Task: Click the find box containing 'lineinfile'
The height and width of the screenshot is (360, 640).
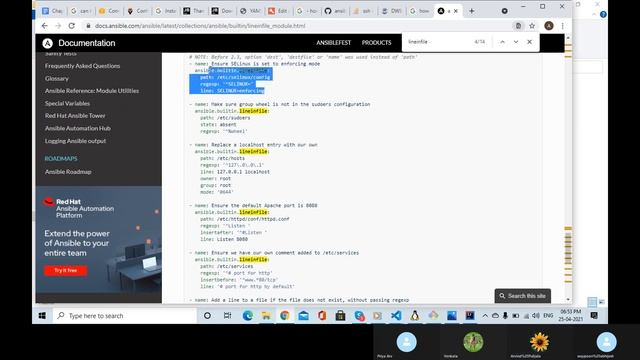Action: 439,42
